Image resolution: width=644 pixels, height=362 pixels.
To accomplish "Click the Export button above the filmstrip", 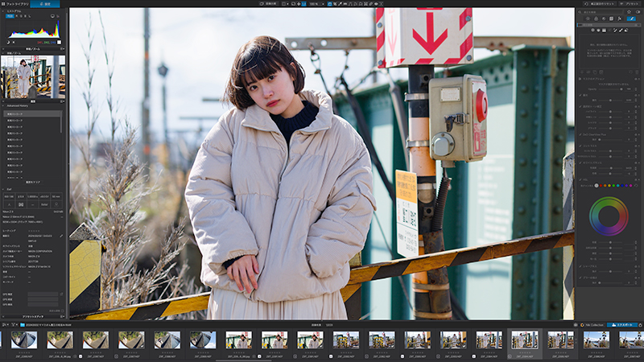I will (622, 325).
